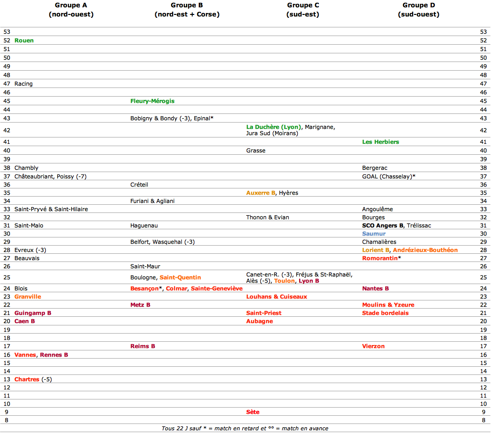493x448 pixels.
Task: Select Sainte-Geneviève
Action: click(x=216, y=288)
